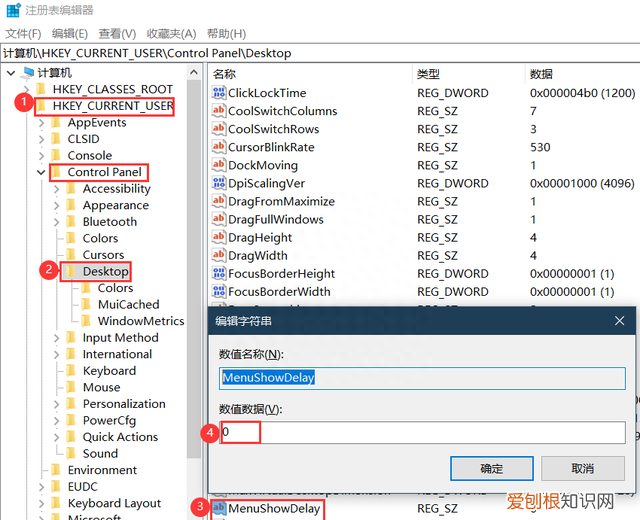Open the 帮助(H) menu
Viewport: 640px width, 520px height.
point(227,33)
